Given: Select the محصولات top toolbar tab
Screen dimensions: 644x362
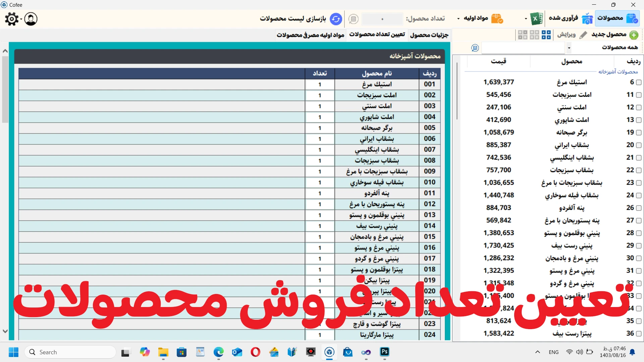Looking at the screenshot, I should pyautogui.click(x=618, y=18).
